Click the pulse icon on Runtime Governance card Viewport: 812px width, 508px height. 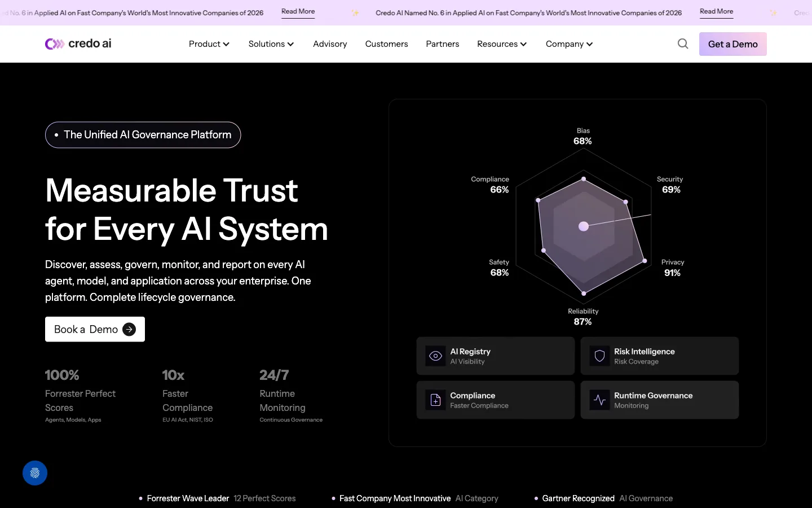coord(599,400)
